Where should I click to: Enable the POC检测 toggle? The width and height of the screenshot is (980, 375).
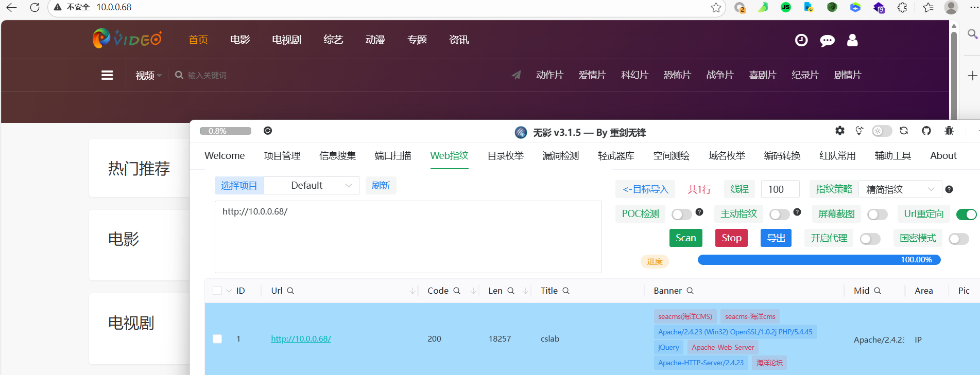point(681,215)
